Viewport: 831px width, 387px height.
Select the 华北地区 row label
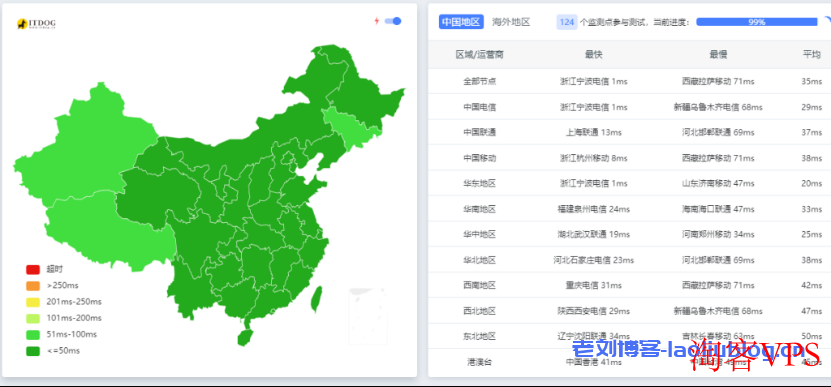tap(480, 260)
